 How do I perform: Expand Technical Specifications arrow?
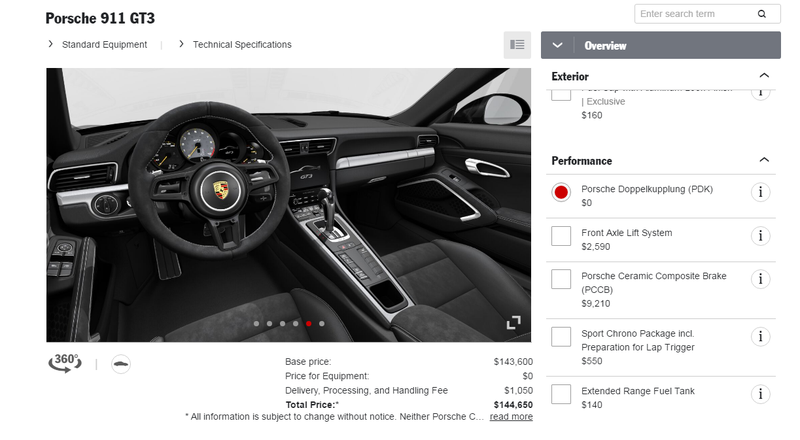pyautogui.click(x=181, y=44)
